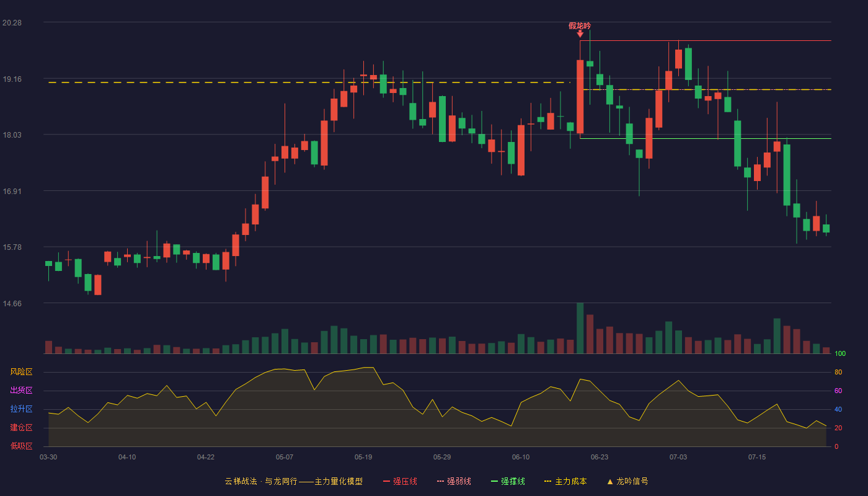This screenshot has height=496, width=868.
Task: Click the 龙吟信号 triangle legend icon
Action: point(609,482)
